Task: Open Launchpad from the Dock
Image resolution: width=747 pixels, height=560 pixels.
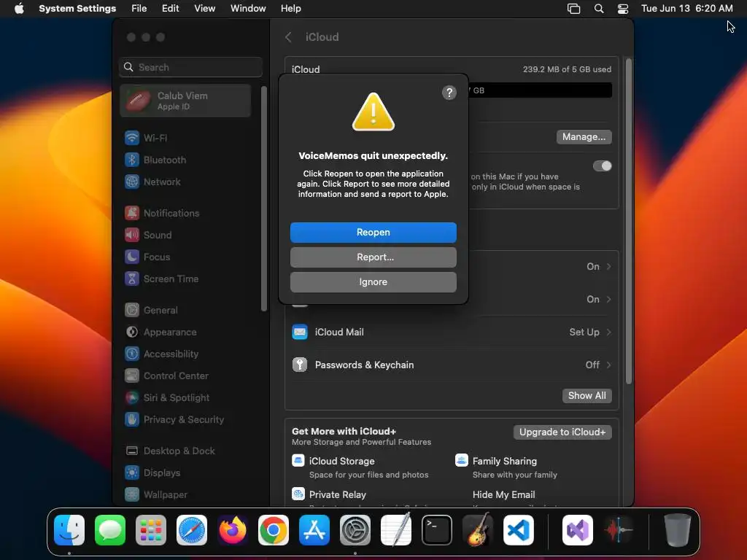Action: 151,530
